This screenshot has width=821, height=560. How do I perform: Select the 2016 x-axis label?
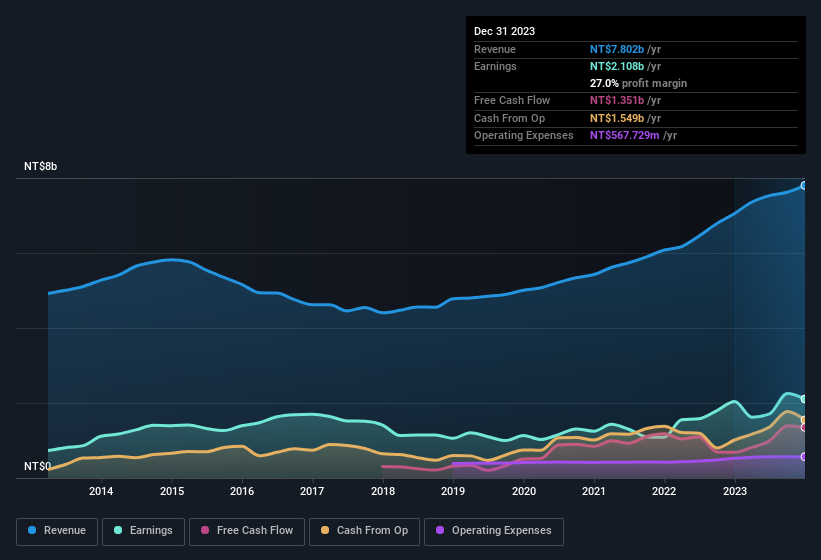pos(242,491)
